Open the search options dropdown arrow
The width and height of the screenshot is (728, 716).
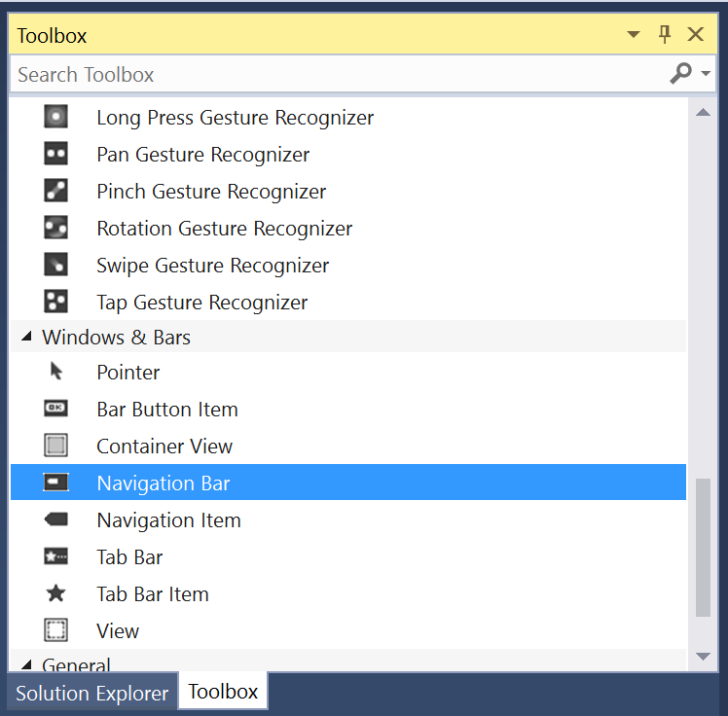(706, 73)
